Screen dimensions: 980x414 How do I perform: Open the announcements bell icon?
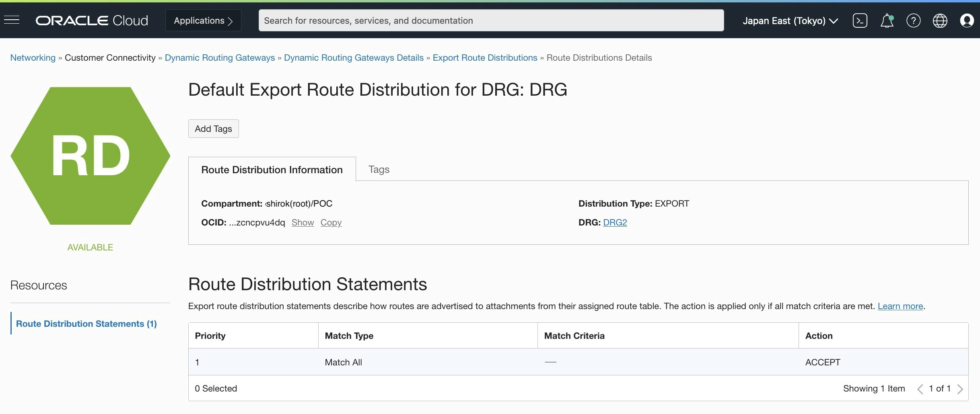pyautogui.click(x=887, y=20)
